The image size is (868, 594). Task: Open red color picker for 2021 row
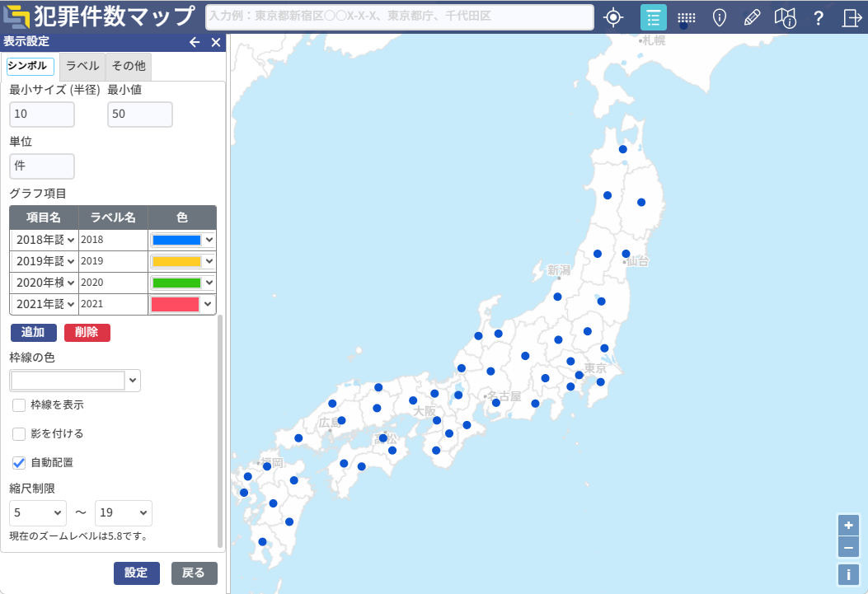point(182,304)
